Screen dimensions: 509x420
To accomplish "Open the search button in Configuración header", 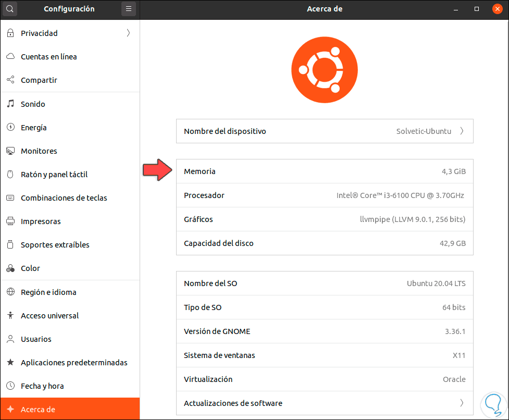I will tap(10, 9).
